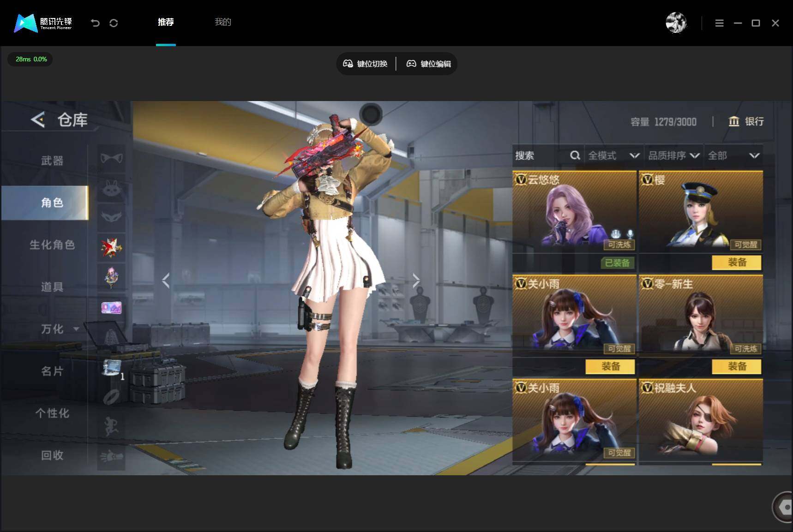Viewport: 793px width, 532px height.
Task: Click 键位编辑 button
Action: (x=429, y=64)
